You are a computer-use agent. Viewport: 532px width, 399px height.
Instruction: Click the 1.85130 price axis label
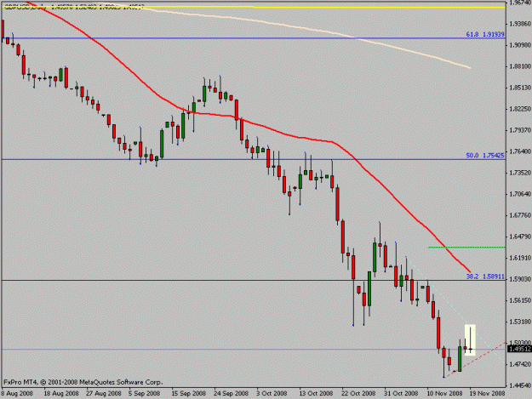[x=520, y=88]
